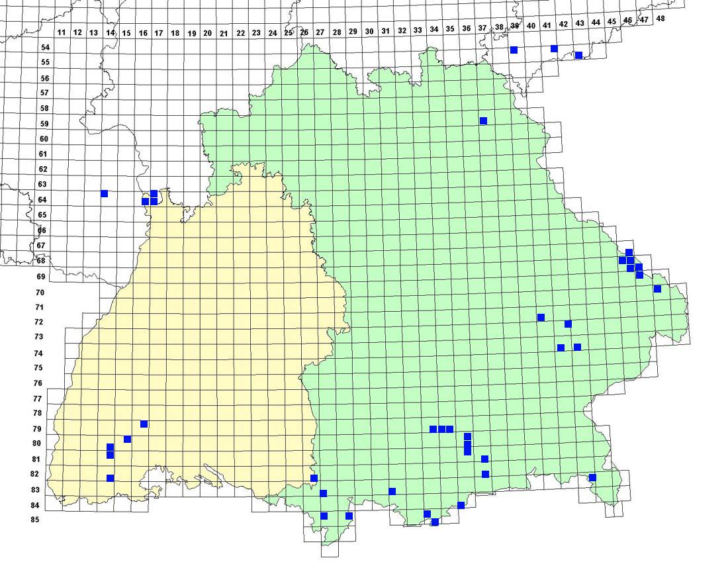Pick column label 21

[224, 34]
